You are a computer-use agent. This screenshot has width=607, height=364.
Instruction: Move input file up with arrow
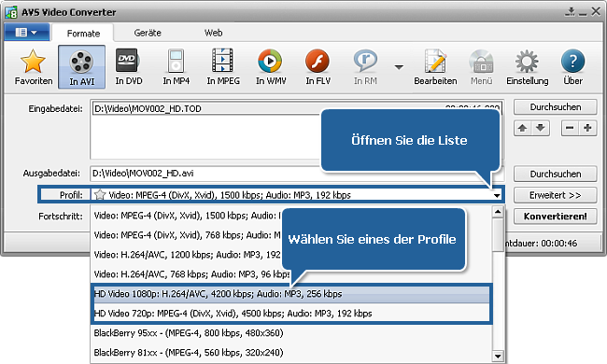(x=523, y=128)
